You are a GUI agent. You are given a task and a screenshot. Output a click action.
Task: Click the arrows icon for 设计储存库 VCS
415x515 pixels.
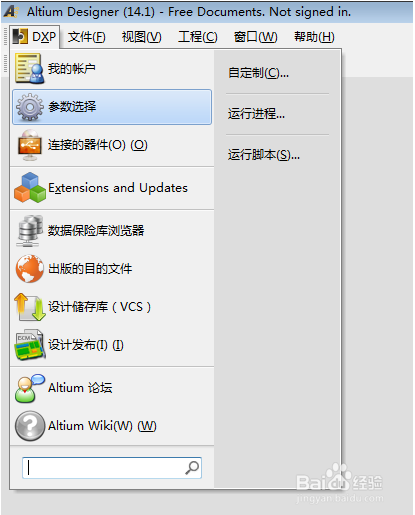tap(29, 307)
